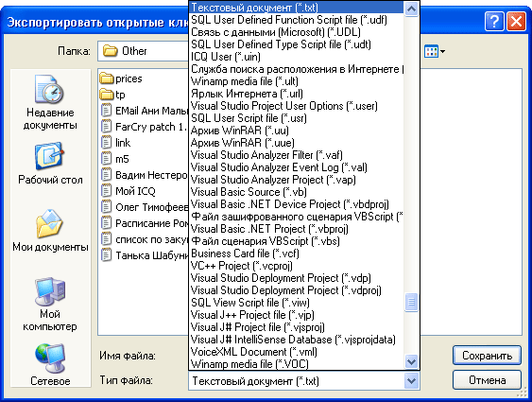Viewport: 532px width, 402px height.
Task: Close the export dialog window
Action: coord(516,22)
